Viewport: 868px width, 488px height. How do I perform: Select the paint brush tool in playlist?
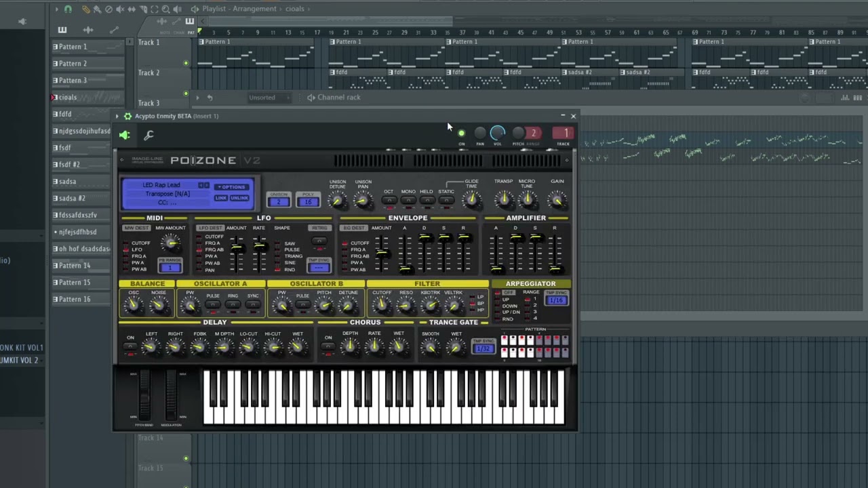pyautogui.click(x=97, y=9)
